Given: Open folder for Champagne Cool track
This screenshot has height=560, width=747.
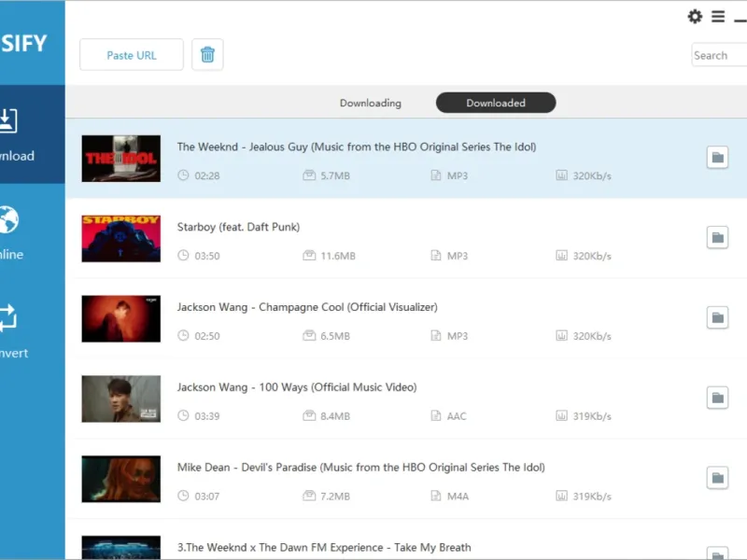Looking at the screenshot, I should click(x=717, y=317).
